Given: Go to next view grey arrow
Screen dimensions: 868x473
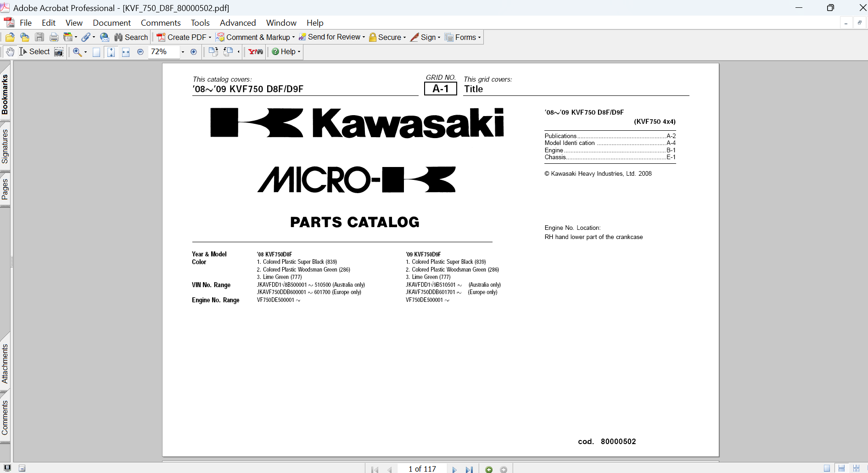Looking at the screenshot, I should (x=504, y=469).
